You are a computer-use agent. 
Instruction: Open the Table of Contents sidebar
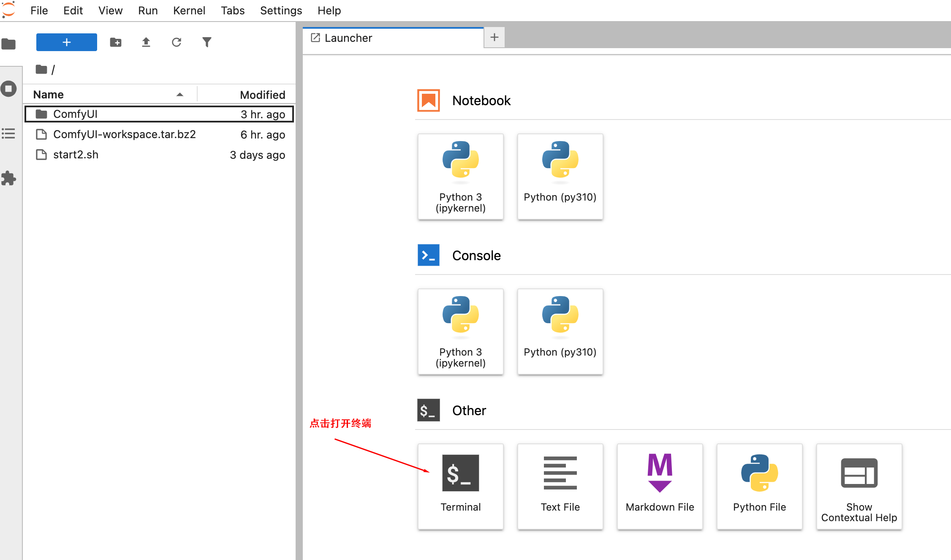point(8,133)
